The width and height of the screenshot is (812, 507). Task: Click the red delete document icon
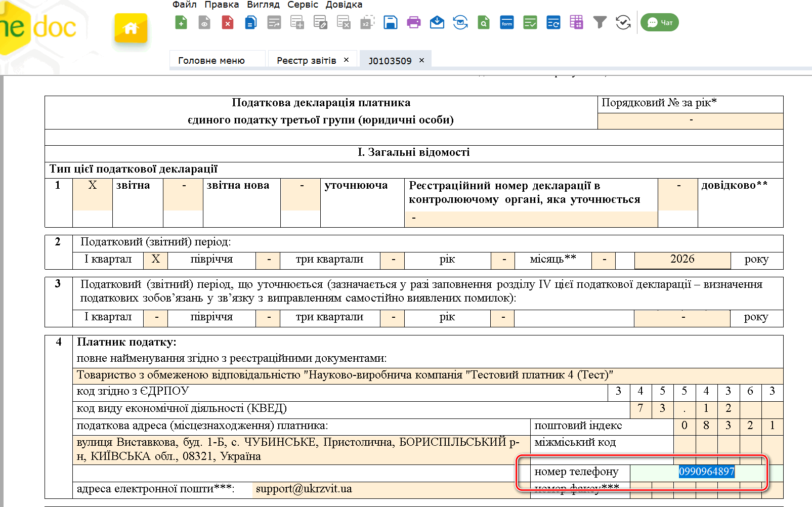(228, 23)
